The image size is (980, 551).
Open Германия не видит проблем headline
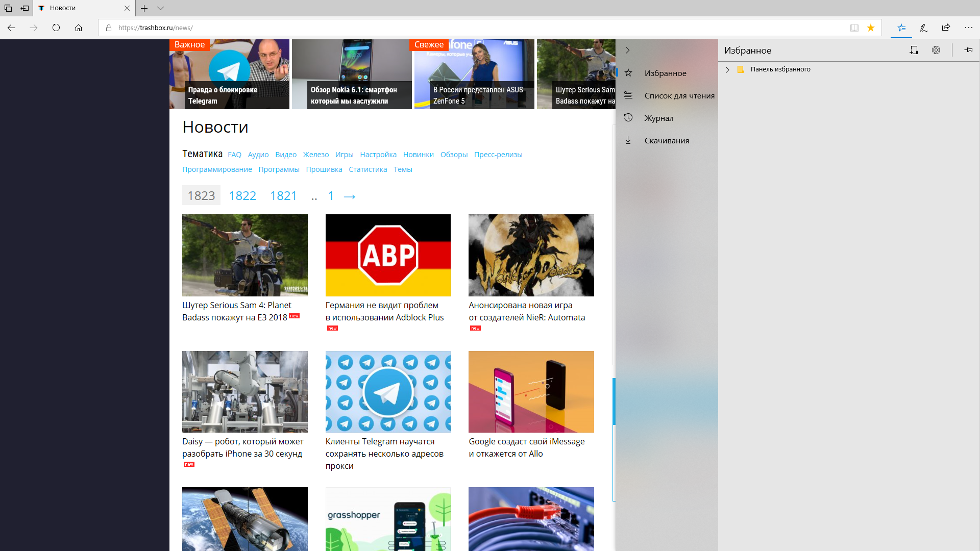384,311
